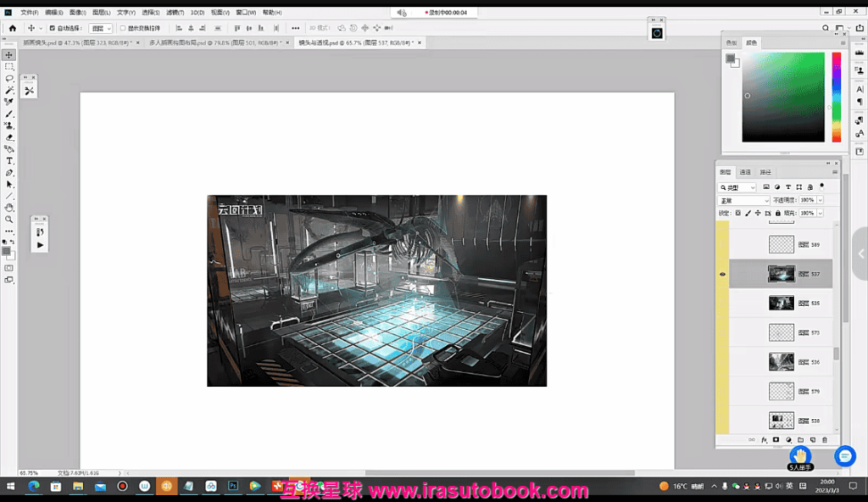Pick the Magic Wand tool

pos(9,90)
